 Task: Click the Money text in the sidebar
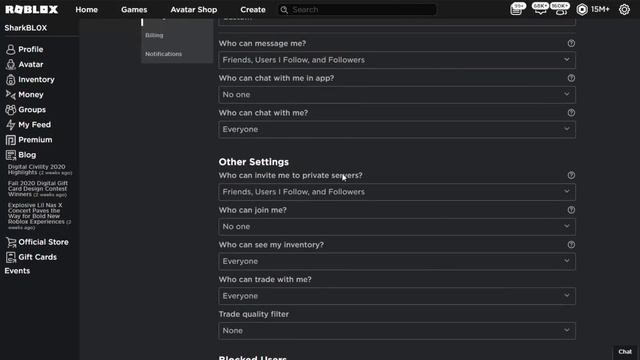(x=31, y=95)
